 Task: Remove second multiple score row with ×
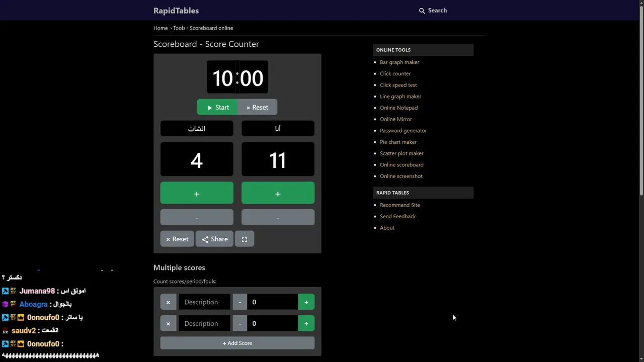pyautogui.click(x=168, y=324)
